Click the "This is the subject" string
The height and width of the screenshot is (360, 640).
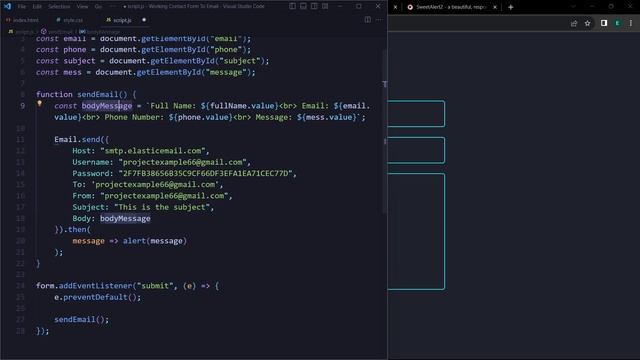pos(162,207)
